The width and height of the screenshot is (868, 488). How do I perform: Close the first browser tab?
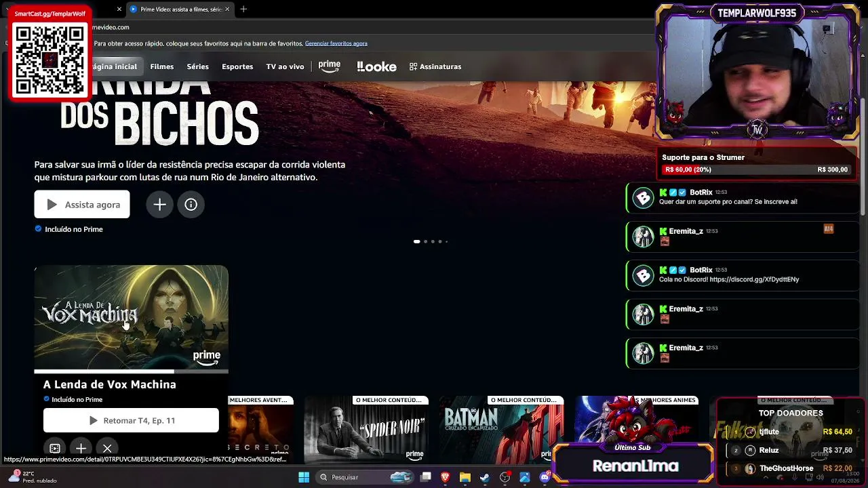click(x=119, y=9)
